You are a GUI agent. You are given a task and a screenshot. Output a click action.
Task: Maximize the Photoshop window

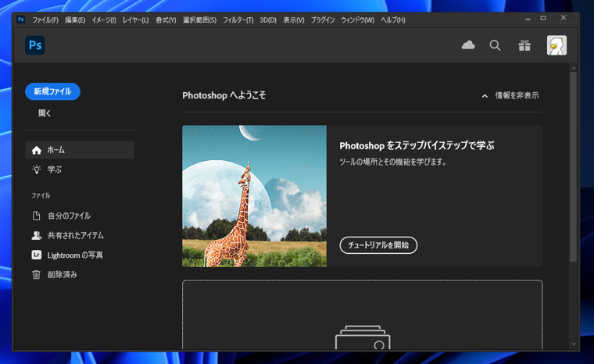(543, 18)
